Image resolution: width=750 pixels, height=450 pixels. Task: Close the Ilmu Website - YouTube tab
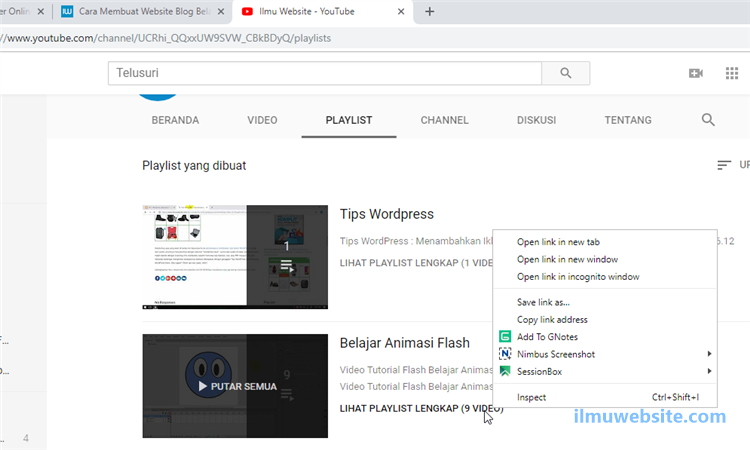point(401,11)
